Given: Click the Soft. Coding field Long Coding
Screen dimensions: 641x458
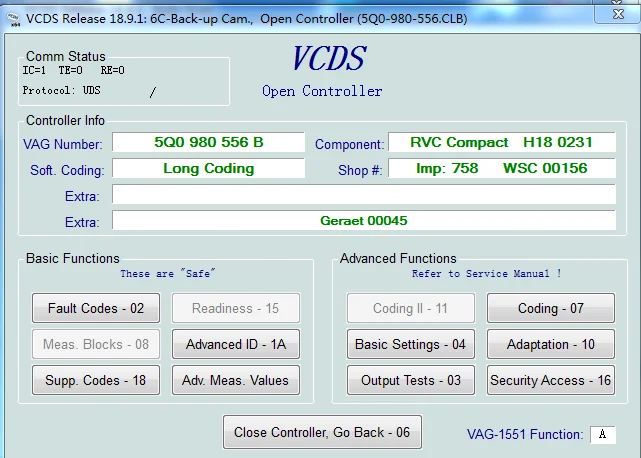Looking at the screenshot, I should [208, 168].
